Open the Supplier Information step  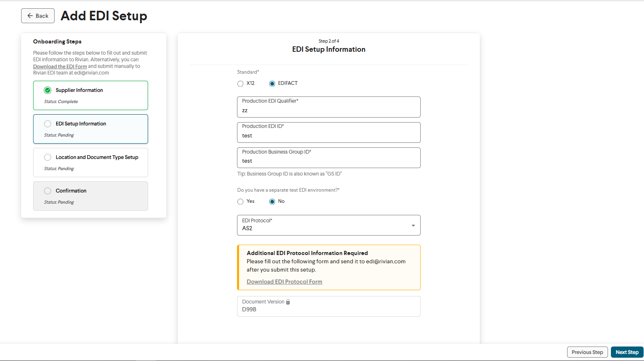91,95
